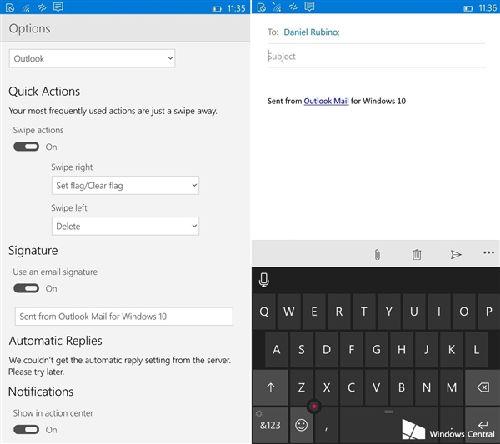
Task: Tap the P key
Action: tap(489, 312)
